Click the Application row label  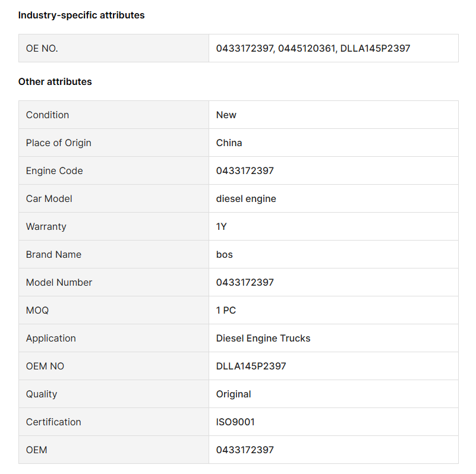tap(51, 339)
